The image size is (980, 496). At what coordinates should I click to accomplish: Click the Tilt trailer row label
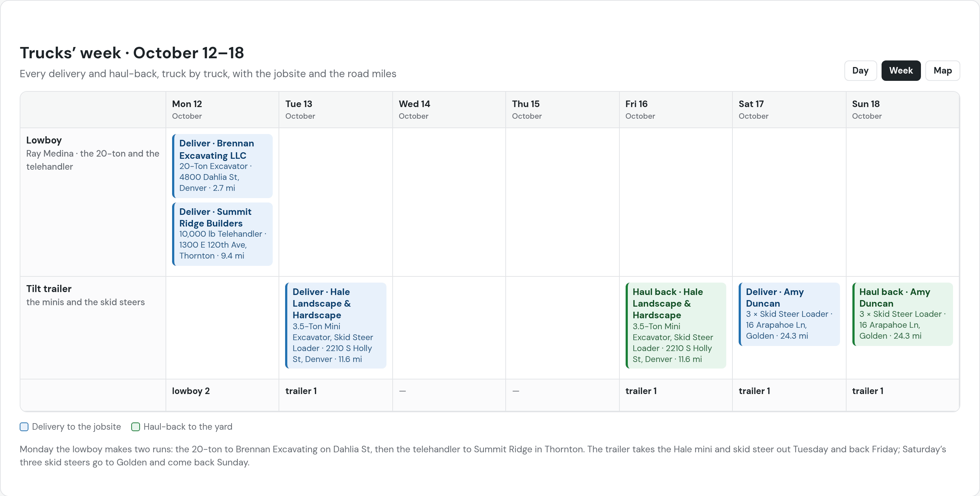49,289
